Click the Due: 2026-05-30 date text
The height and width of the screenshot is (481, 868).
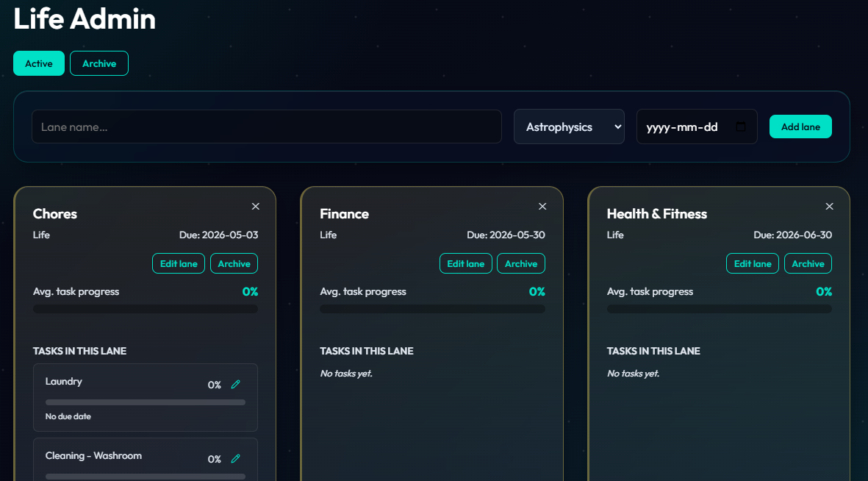coord(506,235)
